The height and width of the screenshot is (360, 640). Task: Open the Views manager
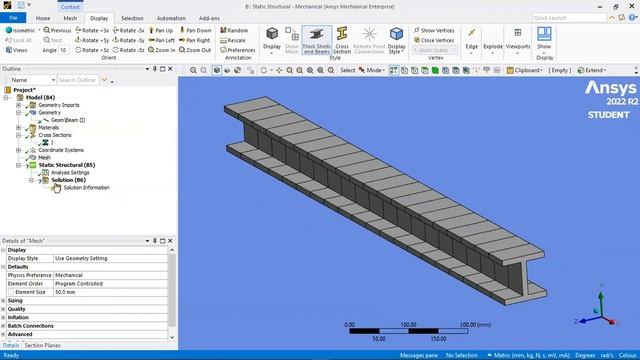pos(17,50)
